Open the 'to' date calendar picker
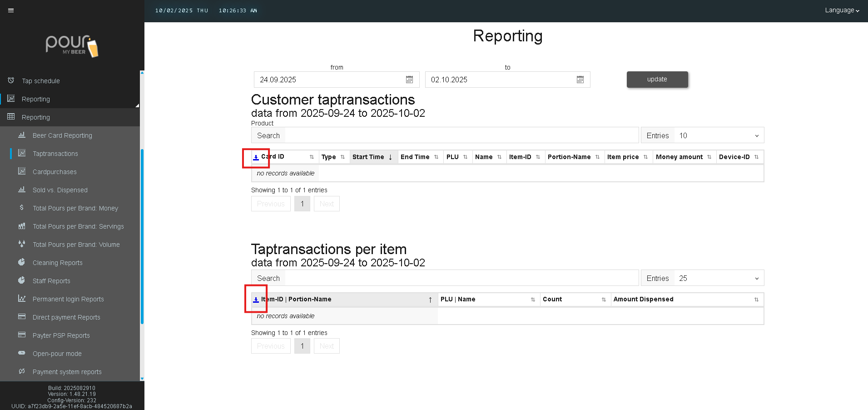 tap(580, 80)
